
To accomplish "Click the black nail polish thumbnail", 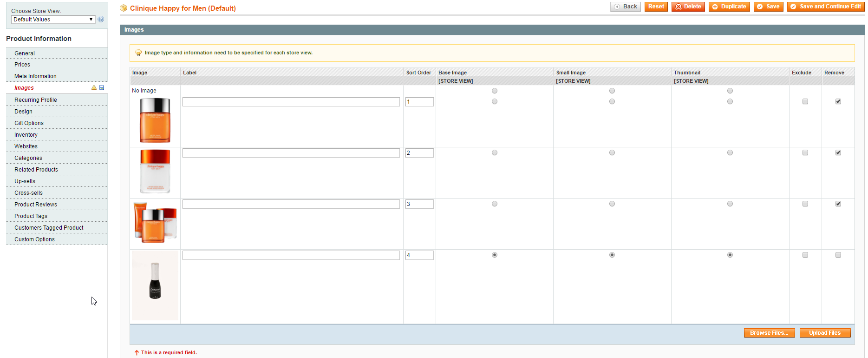I will pyautogui.click(x=155, y=285).
